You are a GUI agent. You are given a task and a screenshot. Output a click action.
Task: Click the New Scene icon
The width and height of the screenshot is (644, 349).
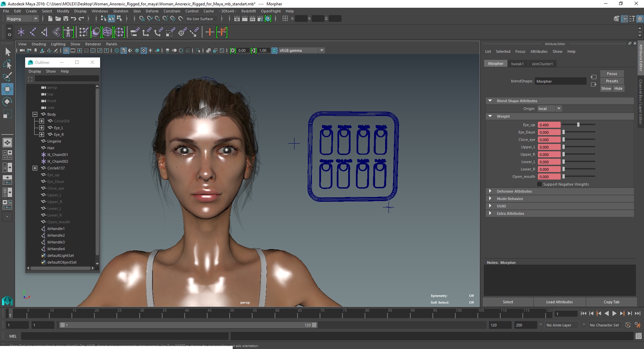tap(50, 18)
